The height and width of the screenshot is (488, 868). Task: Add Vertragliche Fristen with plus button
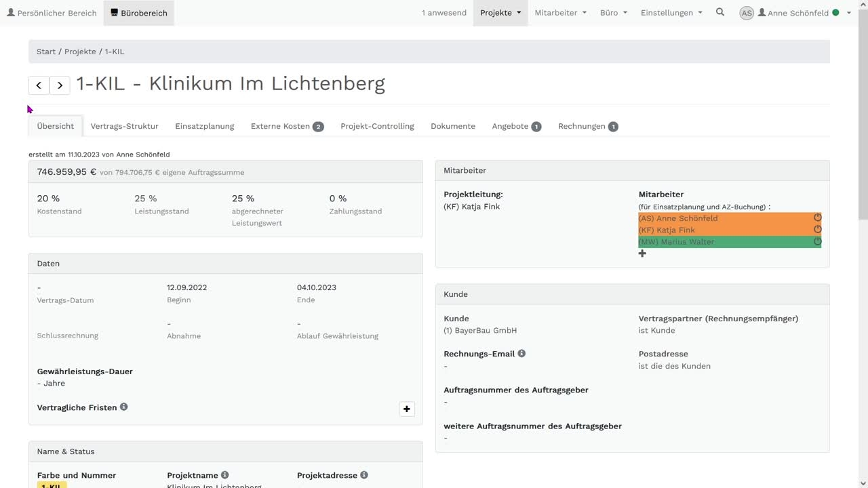pos(407,409)
